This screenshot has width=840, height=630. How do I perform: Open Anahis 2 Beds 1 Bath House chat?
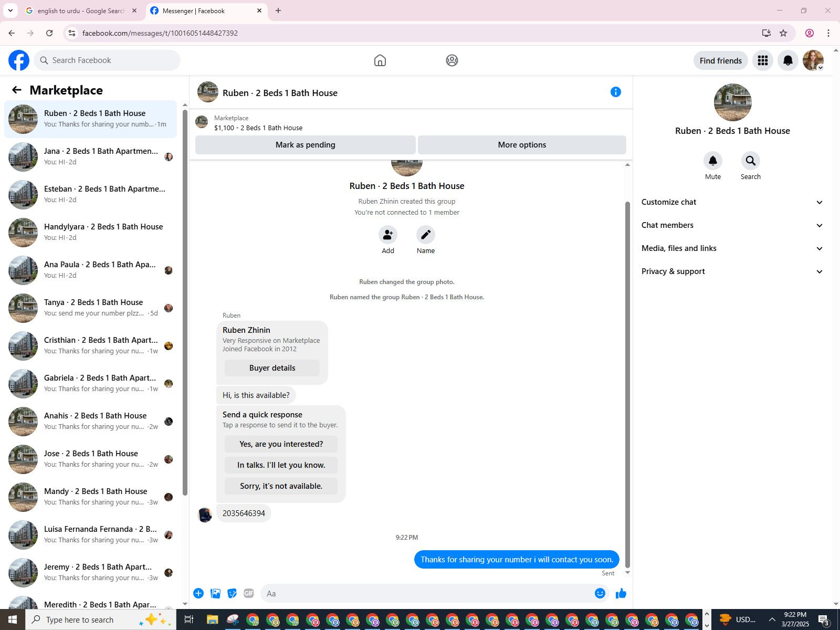90,421
